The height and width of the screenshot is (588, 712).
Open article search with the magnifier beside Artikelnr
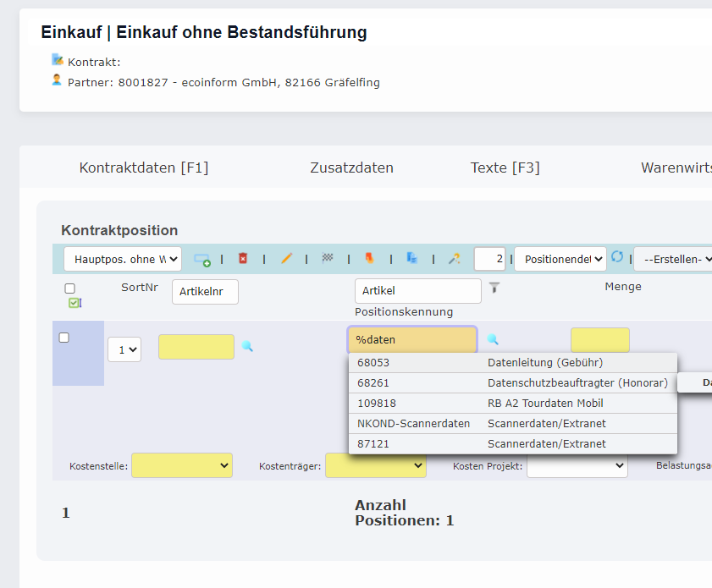[247, 347]
